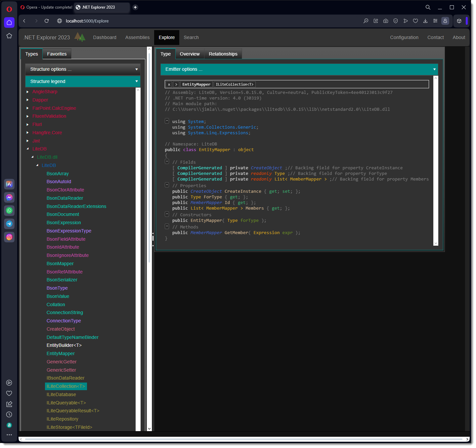Open Aria AI sidebar icon
This screenshot has height=448, width=476.
coord(9,184)
